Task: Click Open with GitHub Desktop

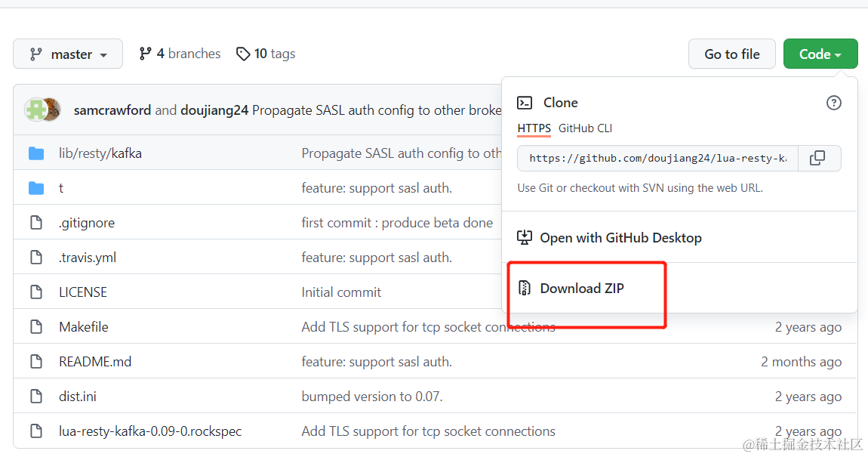Action: [x=620, y=238]
